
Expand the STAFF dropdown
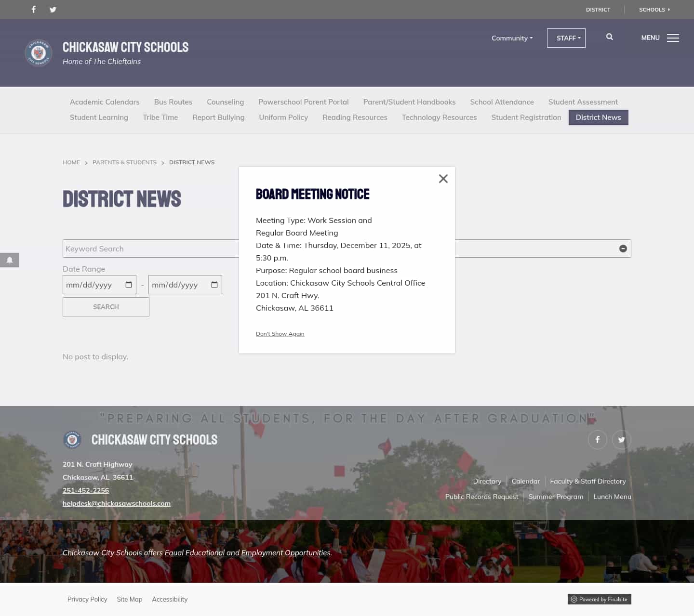[x=566, y=38]
